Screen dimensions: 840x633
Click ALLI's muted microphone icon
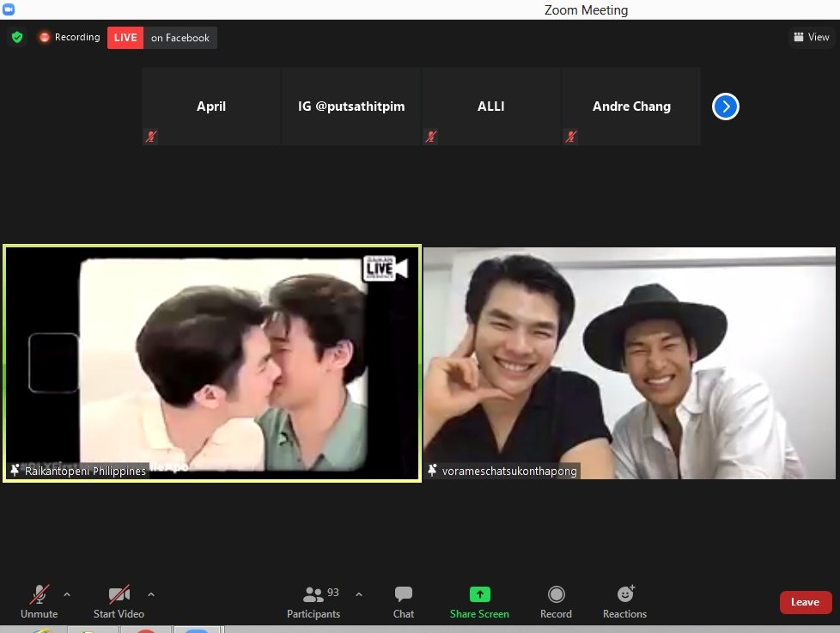430,137
